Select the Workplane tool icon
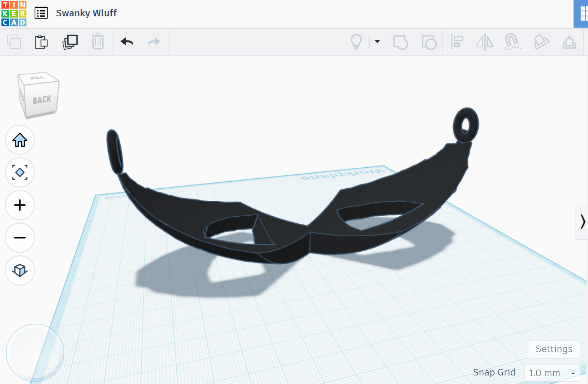Viewport: 588px width, 384px height. 569,42
